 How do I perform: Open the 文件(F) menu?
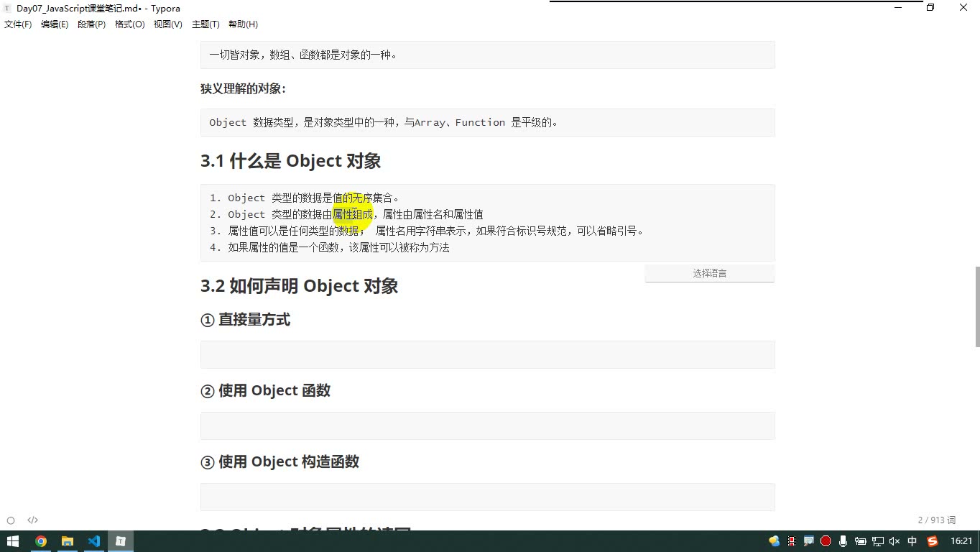[x=18, y=24]
